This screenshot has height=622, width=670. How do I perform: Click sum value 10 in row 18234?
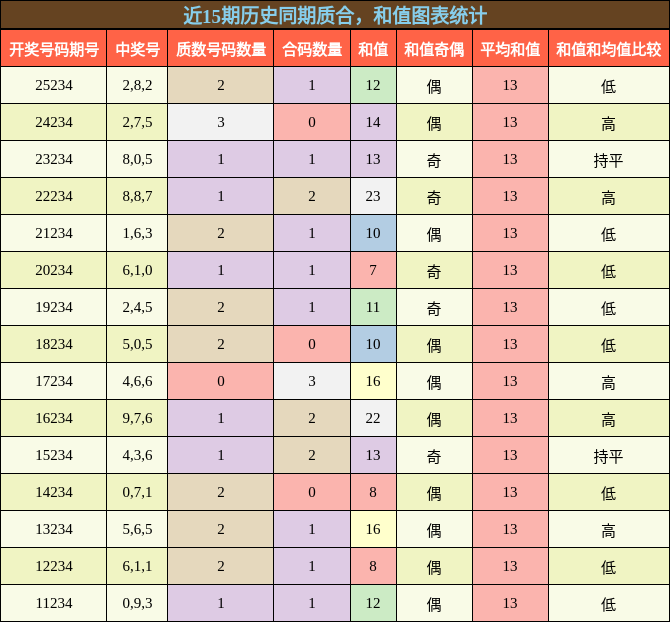[x=373, y=344]
